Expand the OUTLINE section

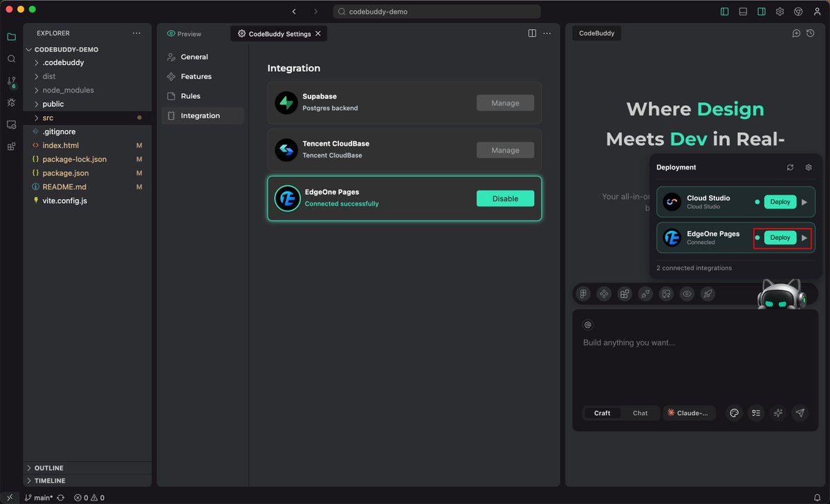(x=87, y=468)
